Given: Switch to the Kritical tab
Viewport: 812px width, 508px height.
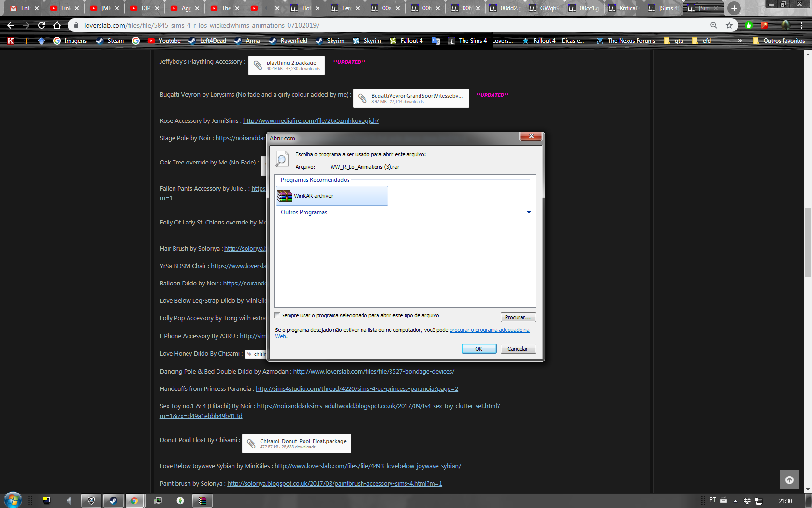Looking at the screenshot, I should click(623, 8).
